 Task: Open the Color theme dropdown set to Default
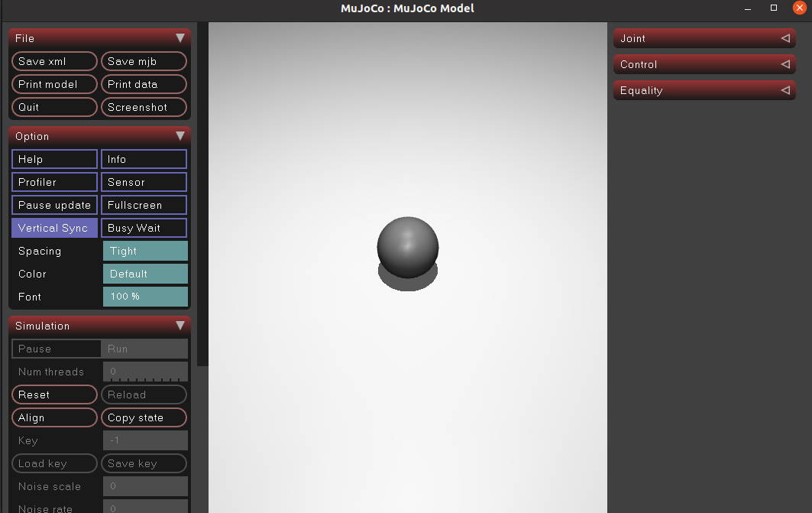[x=145, y=274]
